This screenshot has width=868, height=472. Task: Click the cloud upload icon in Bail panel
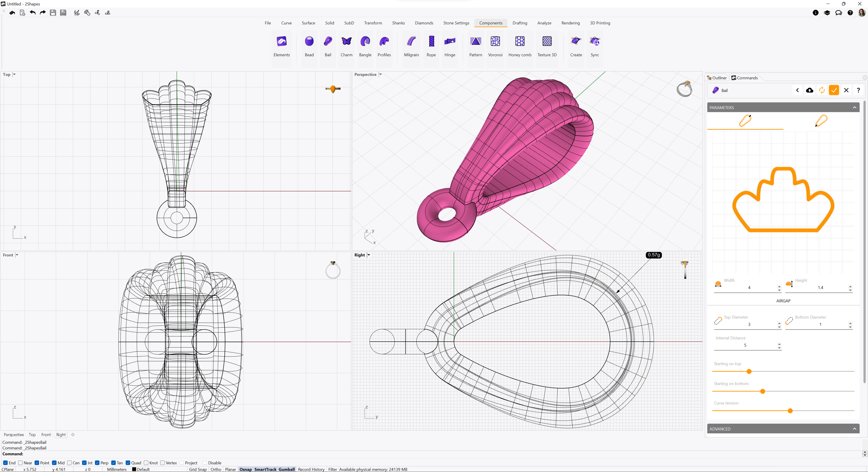click(809, 90)
